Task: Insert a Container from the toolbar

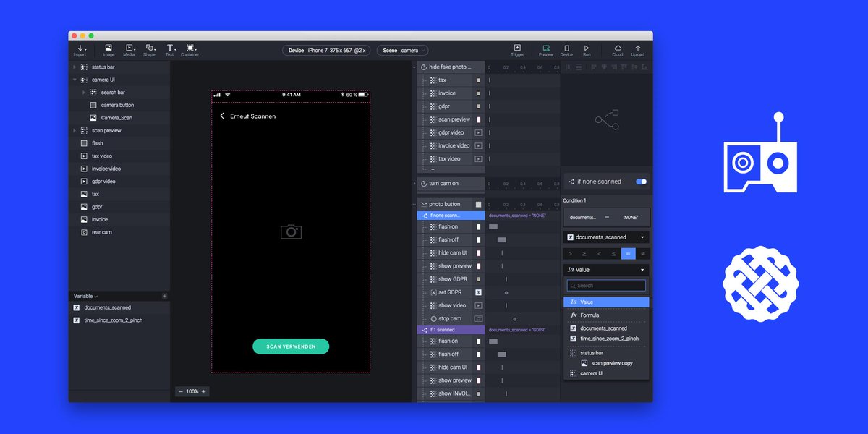Action: click(x=190, y=49)
